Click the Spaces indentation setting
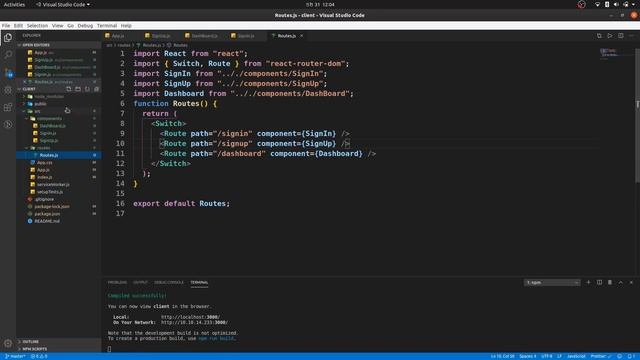 point(528,356)
